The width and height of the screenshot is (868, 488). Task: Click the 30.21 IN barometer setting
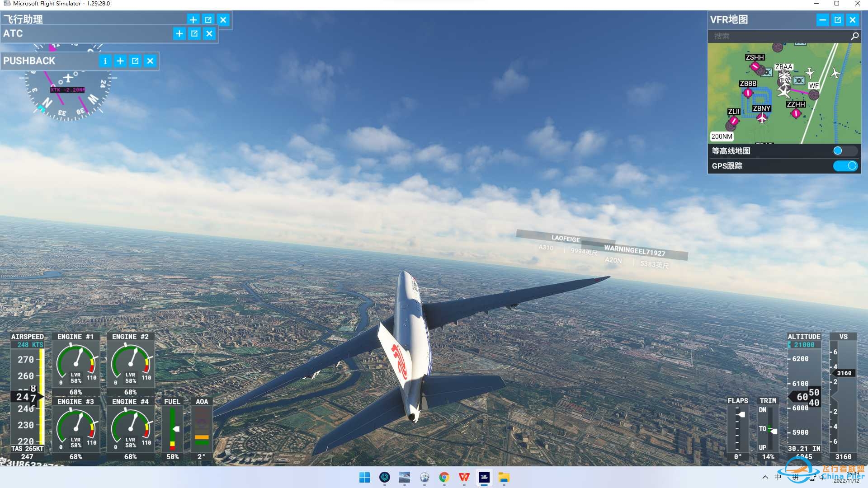point(804,449)
